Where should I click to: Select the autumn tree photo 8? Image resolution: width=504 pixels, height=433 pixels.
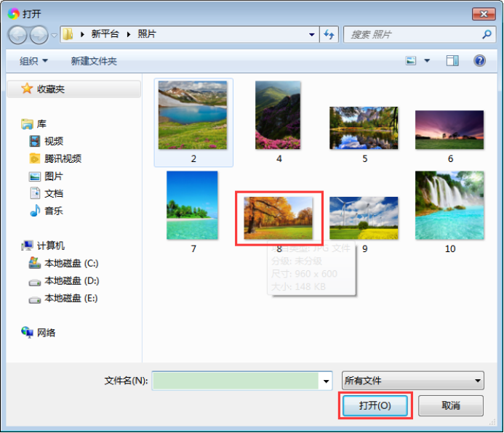[279, 217]
